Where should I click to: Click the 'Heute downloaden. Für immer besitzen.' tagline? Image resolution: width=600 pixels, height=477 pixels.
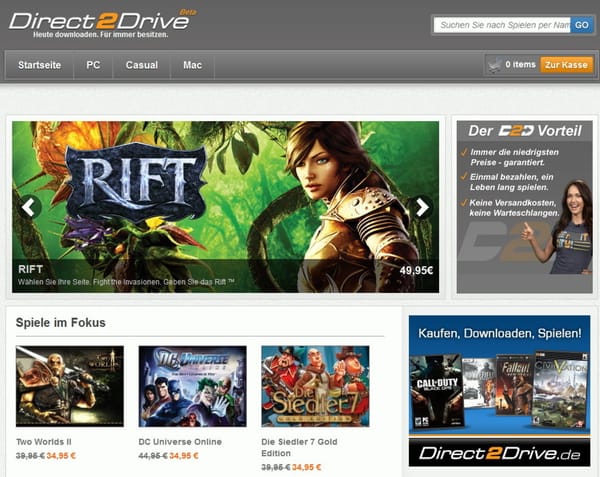point(100,35)
